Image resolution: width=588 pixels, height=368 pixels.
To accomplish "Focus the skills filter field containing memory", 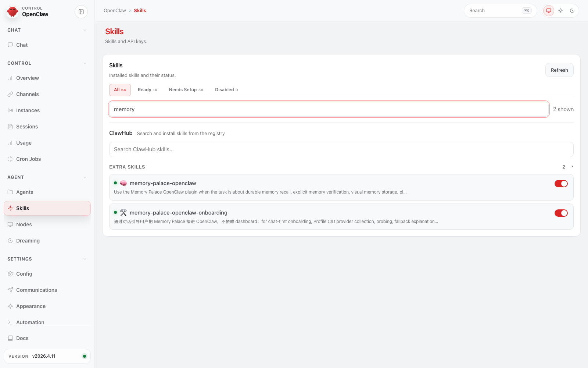I will point(329,109).
